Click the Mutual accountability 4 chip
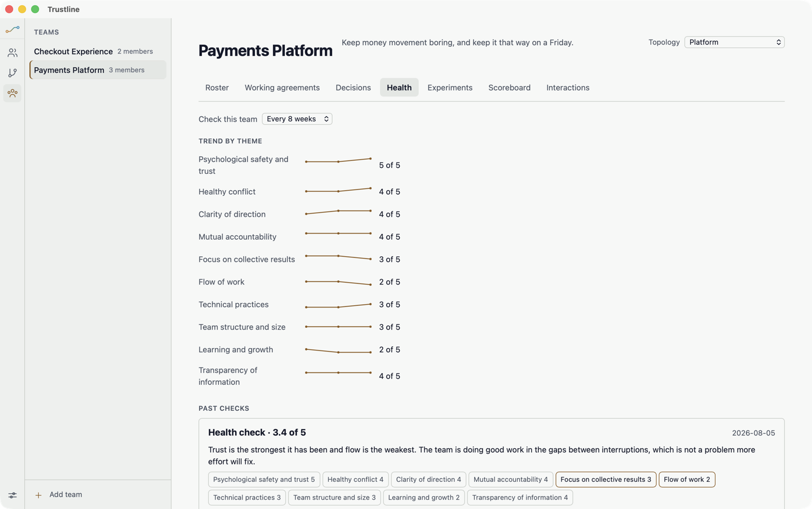This screenshot has height=509, width=812. 511,480
